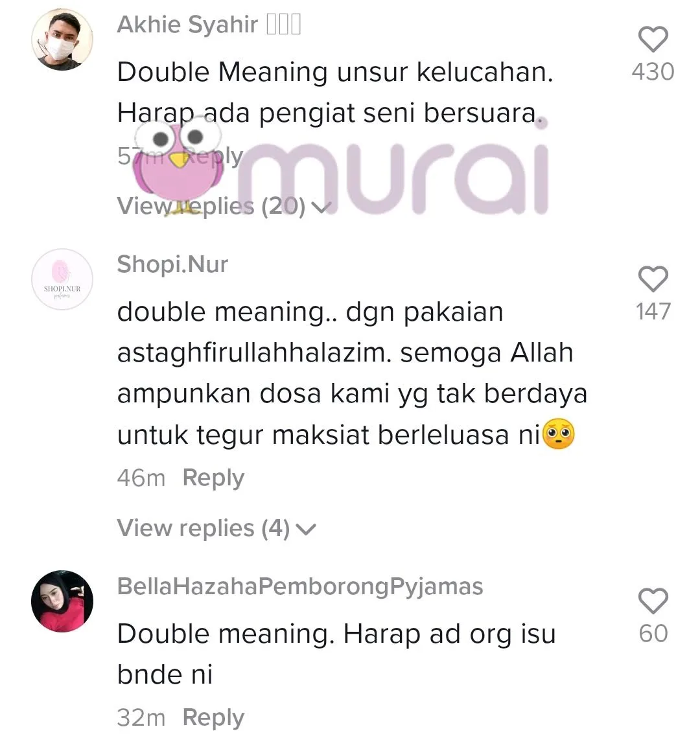Reply to Shopi.Nur's 46m comment
This screenshot has width=700, height=740.
click(x=213, y=479)
